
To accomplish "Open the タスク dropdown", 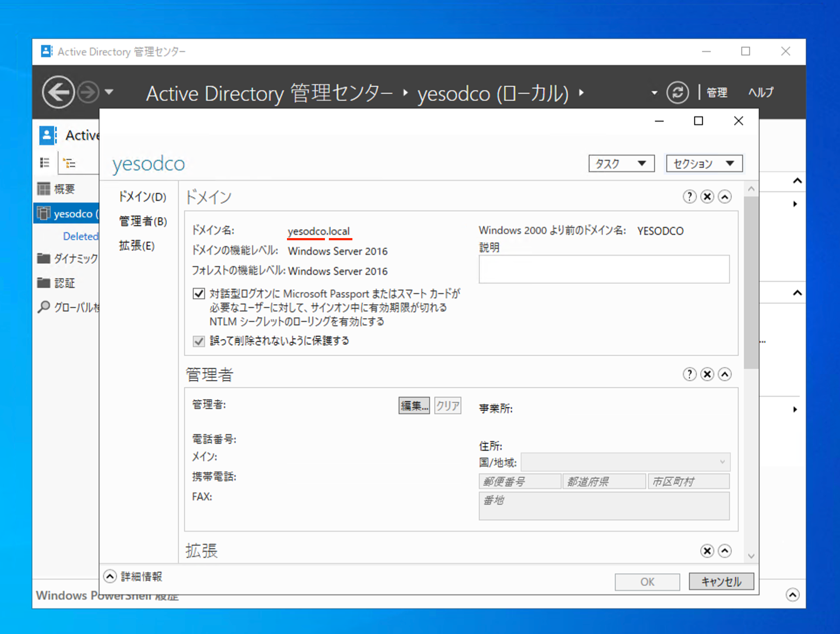I will pyautogui.click(x=621, y=164).
